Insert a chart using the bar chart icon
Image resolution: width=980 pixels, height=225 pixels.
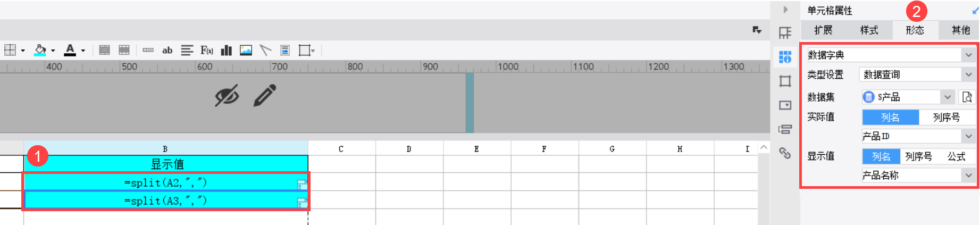(x=227, y=50)
